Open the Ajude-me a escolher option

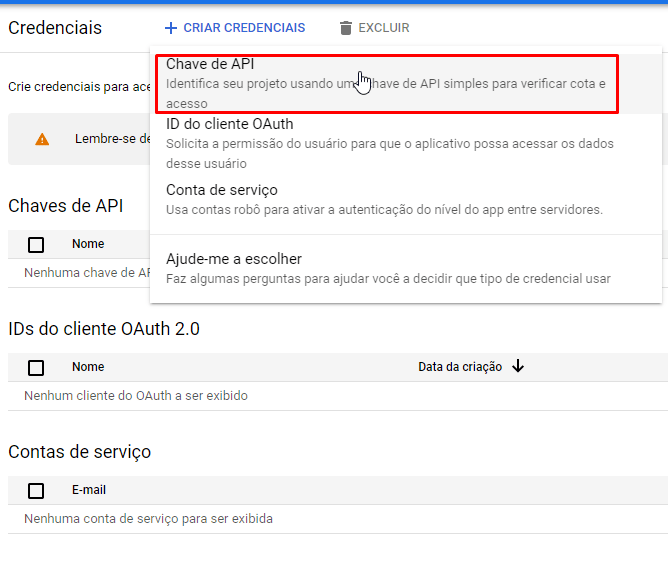388,268
